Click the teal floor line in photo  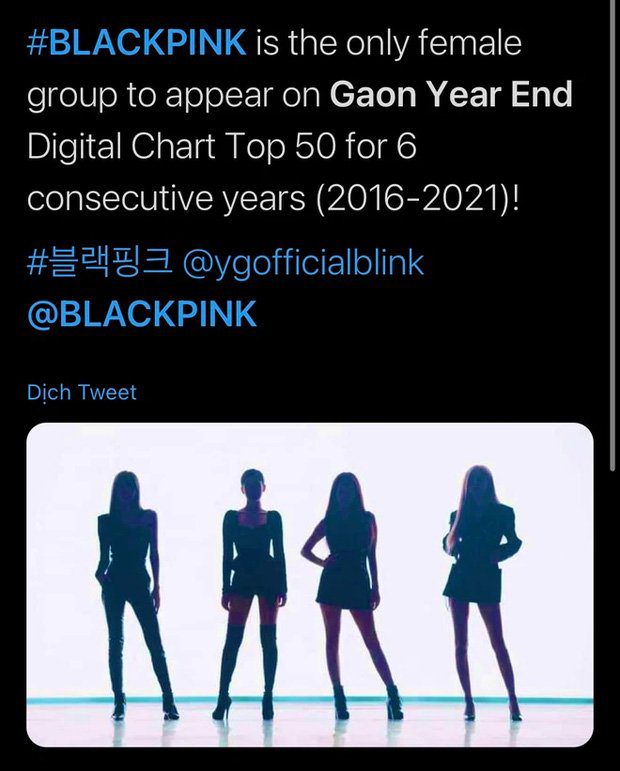(x=310, y=700)
